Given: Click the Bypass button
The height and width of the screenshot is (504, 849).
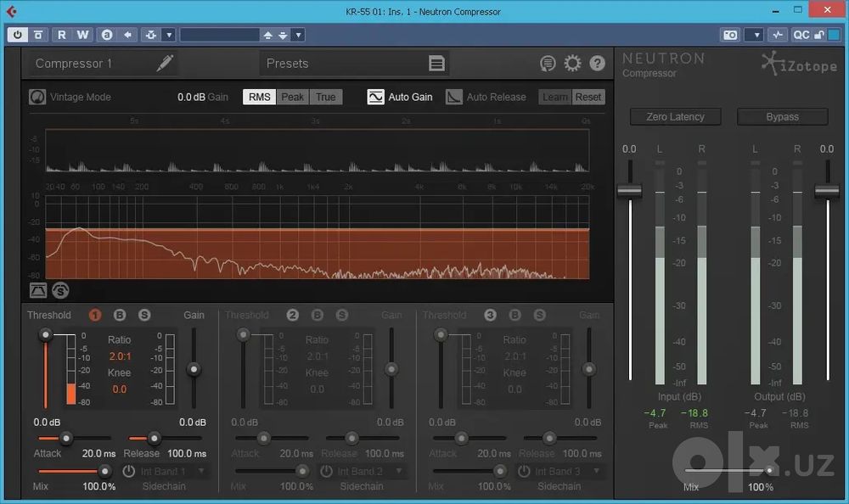Looking at the screenshot, I should (x=782, y=116).
